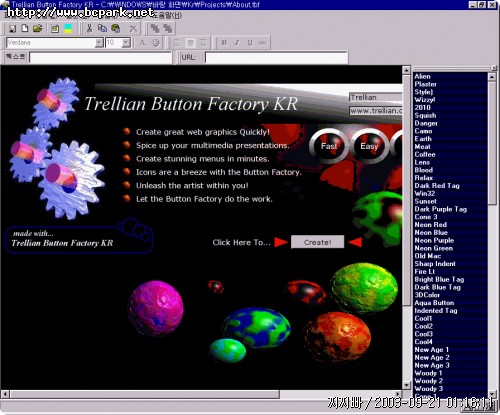The width and height of the screenshot is (500, 415).
Task: Select the 2010 style
Action: (422, 107)
